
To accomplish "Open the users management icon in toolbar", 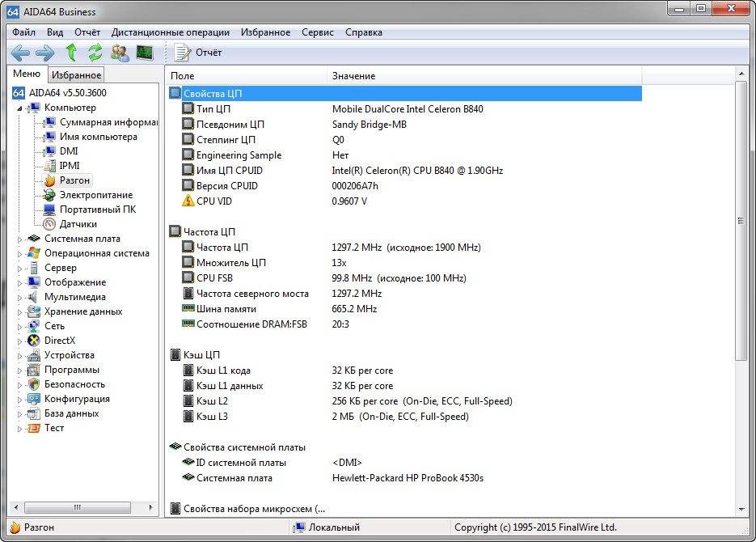I will (x=120, y=52).
